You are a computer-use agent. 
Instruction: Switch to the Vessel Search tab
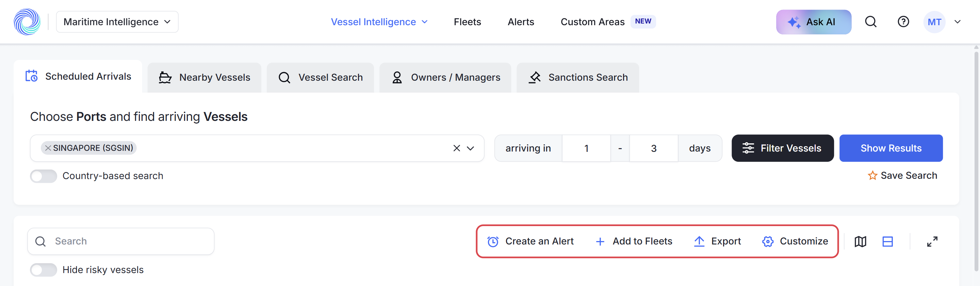pos(320,77)
